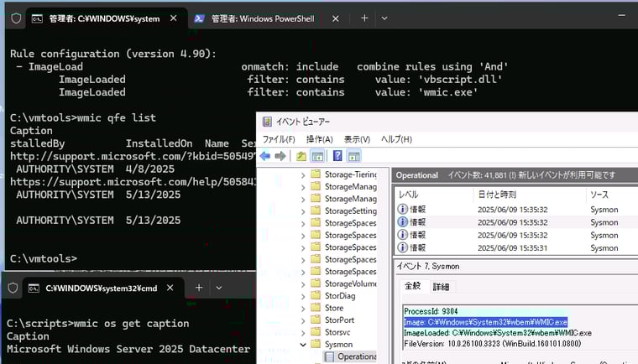Click the StorDiag folder icon
638x364 pixels.
click(x=316, y=295)
